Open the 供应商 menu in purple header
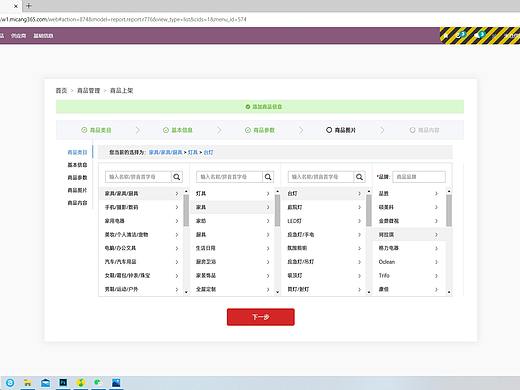The height and width of the screenshot is (390, 520). point(18,36)
